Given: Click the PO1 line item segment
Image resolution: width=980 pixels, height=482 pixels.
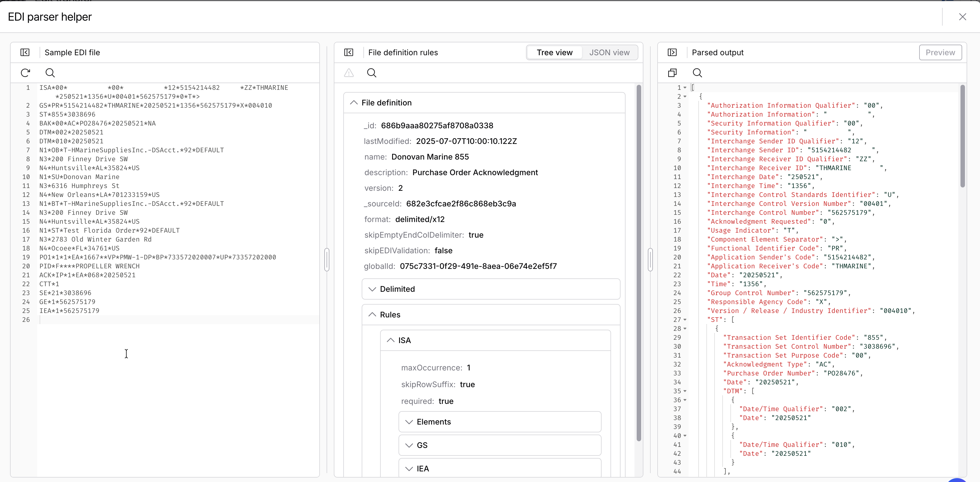Looking at the screenshot, I should pyautogui.click(x=158, y=257).
